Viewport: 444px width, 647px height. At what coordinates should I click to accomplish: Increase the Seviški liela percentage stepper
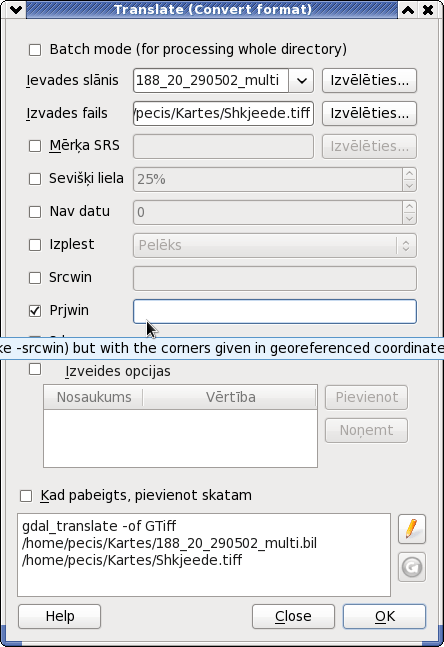(x=409, y=173)
